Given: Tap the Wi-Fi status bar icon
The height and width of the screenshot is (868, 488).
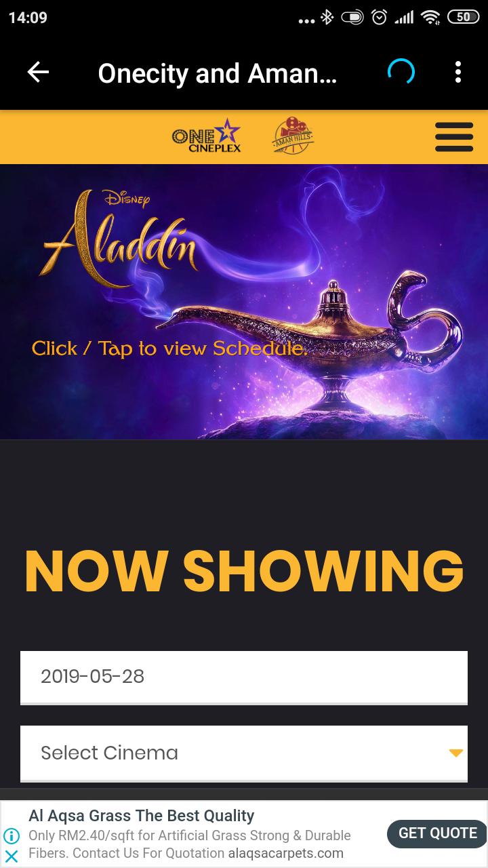Looking at the screenshot, I should pyautogui.click(x=430, y=18).
